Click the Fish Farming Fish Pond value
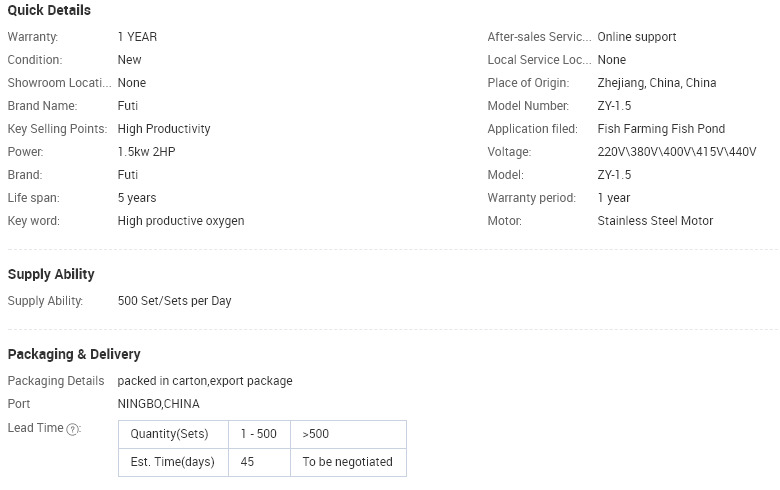Viewport: 780px width, 490px height. (x=661, y=129)
